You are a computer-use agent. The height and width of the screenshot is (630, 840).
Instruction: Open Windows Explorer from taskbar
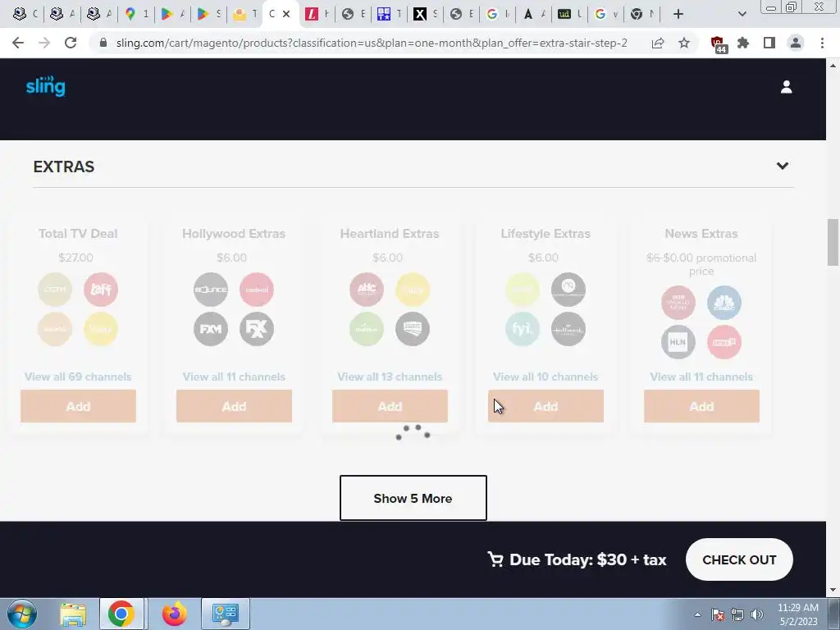pyautogui.click(x=73, y=614)
